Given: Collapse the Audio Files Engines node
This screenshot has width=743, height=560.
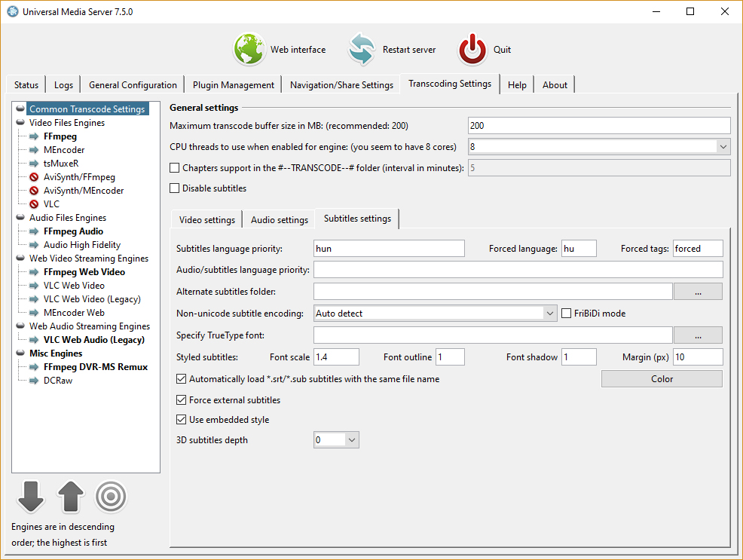Looking at the screenshot, I should pos(20,218).
